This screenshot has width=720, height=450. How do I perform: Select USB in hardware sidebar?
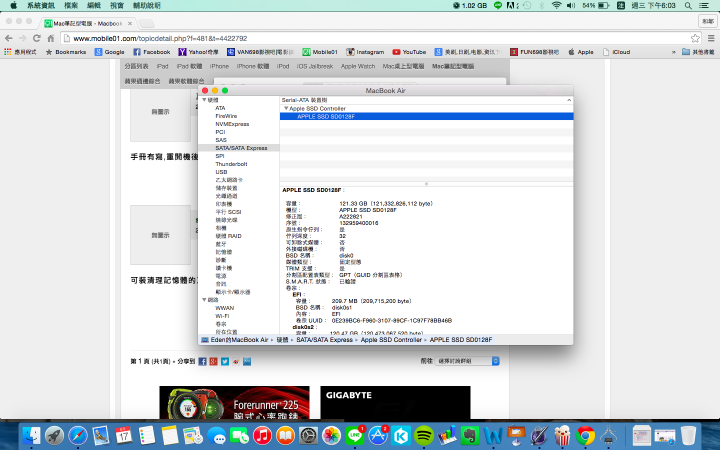(221, 172)
